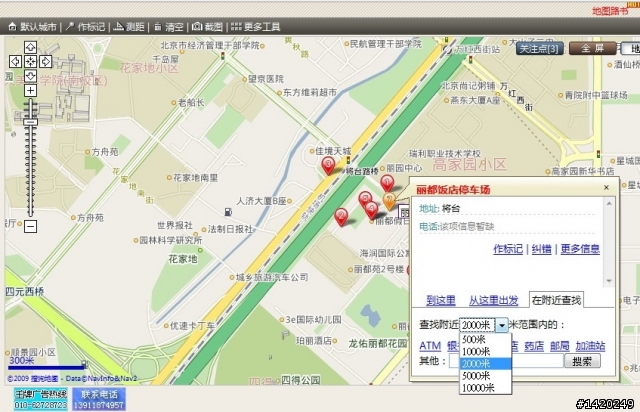Click the orange highlighted map marker
The image size is (640, 412).
(389, 201)
